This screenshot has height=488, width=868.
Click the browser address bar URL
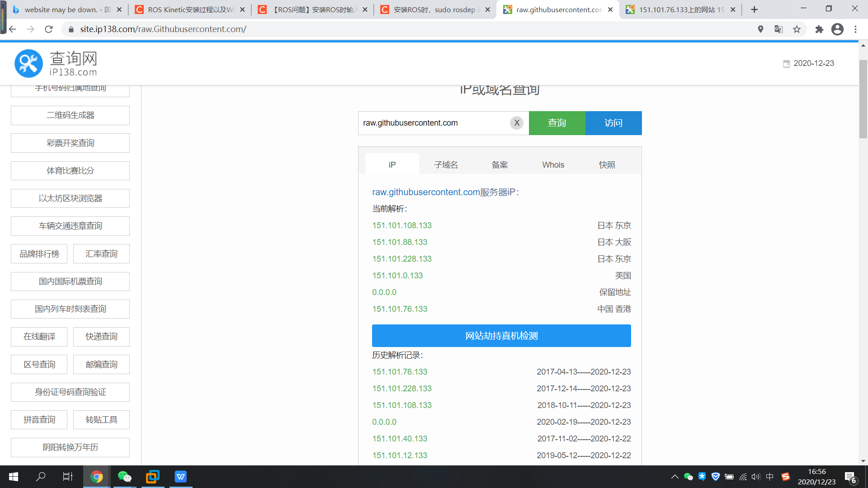163,29
